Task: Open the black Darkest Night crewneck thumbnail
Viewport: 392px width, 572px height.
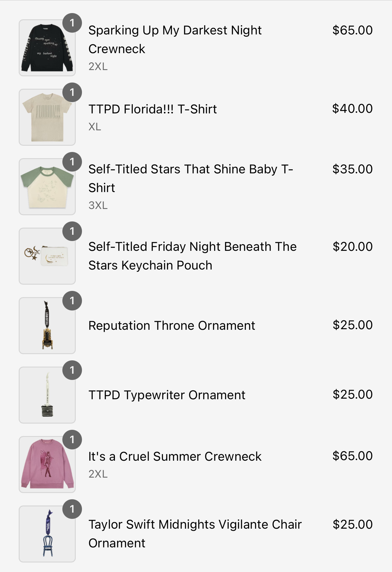Action: click(47, 48)
